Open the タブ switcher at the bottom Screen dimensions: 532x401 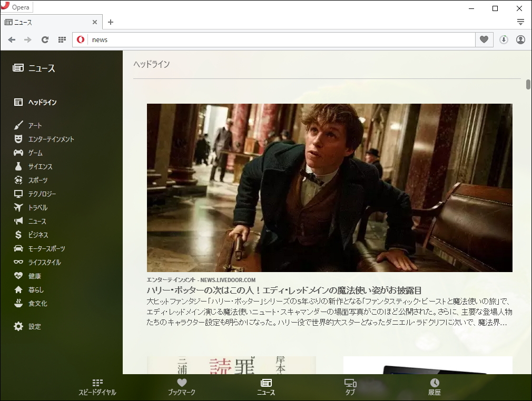[x=350, y=387]
